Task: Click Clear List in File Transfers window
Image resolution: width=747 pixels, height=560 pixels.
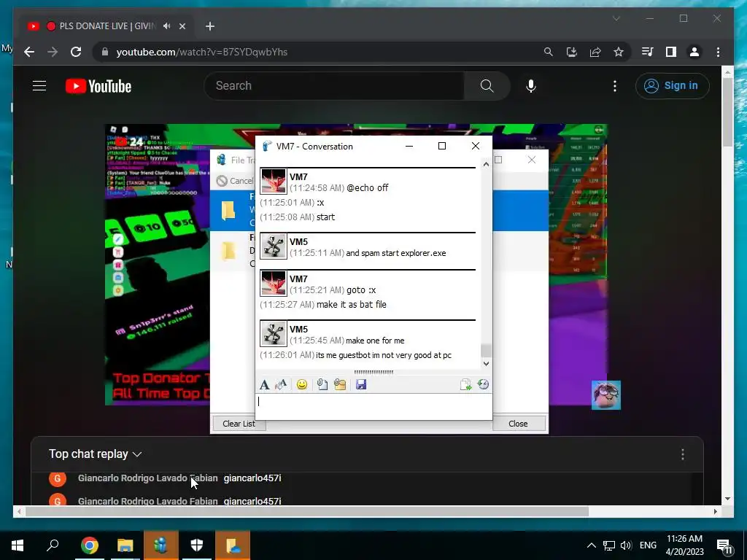Action: point(239,424)
